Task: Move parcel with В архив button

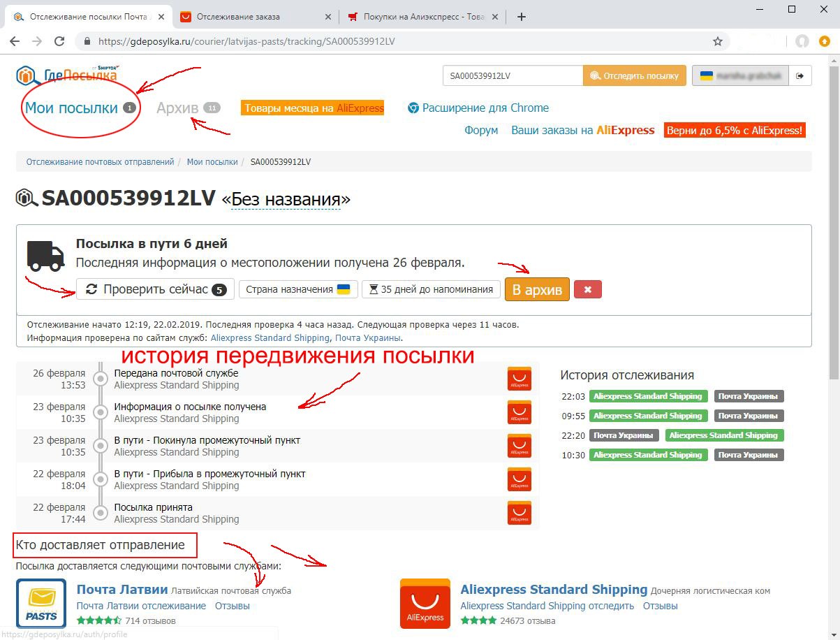Action: [537, 289]
